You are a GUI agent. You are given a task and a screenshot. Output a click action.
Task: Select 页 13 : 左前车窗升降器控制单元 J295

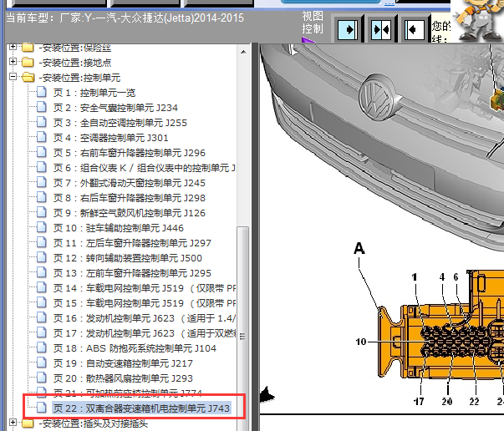point(132,273)
